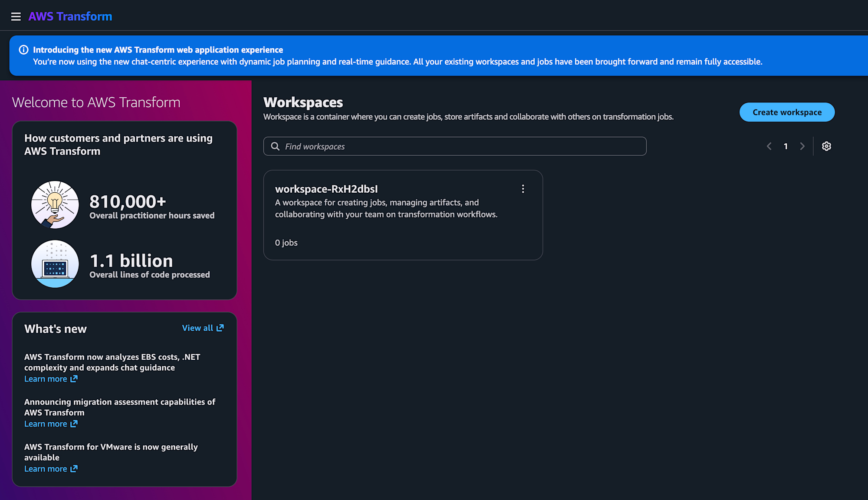Click the search magnifier icon
The image size is (868, 500).
275,146
